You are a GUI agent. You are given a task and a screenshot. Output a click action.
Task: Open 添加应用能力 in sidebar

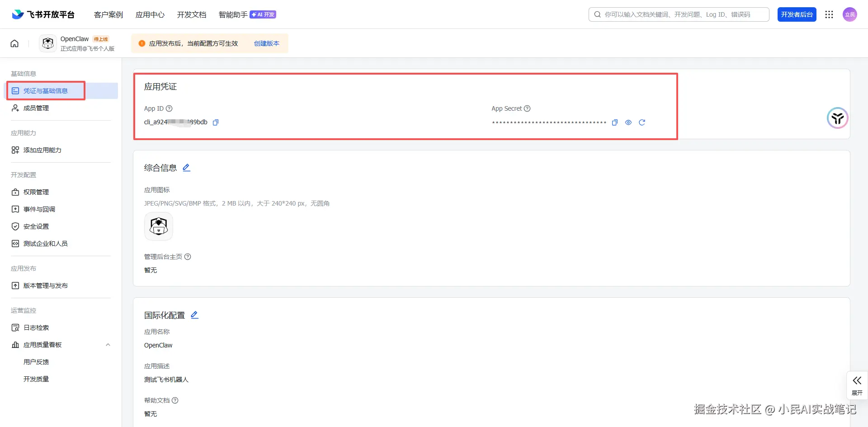(61, 150)
